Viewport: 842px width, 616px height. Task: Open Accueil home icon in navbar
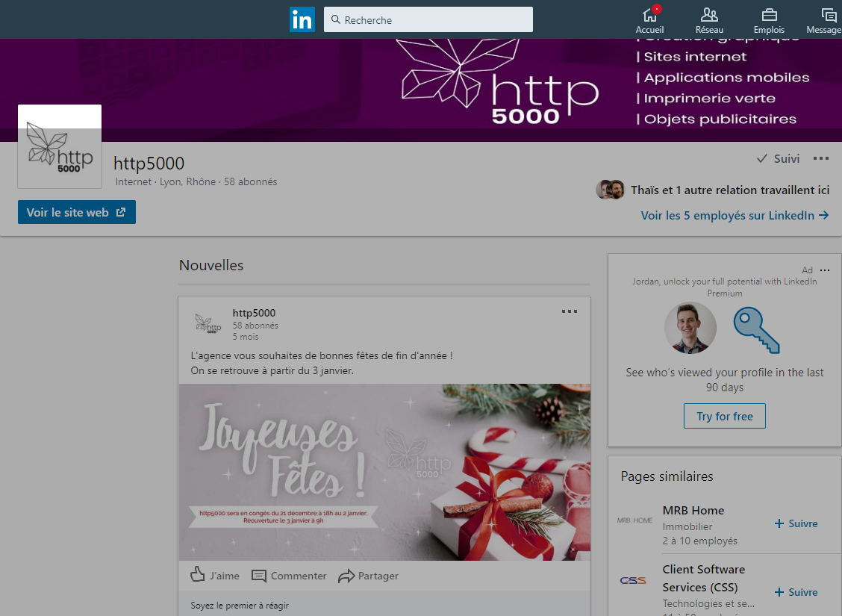[649, 20]
